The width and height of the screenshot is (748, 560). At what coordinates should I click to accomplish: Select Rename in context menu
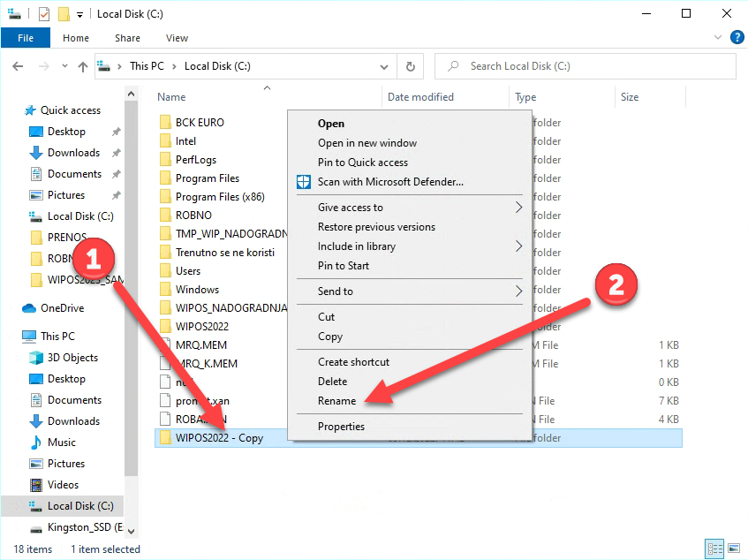coord(336,401)
